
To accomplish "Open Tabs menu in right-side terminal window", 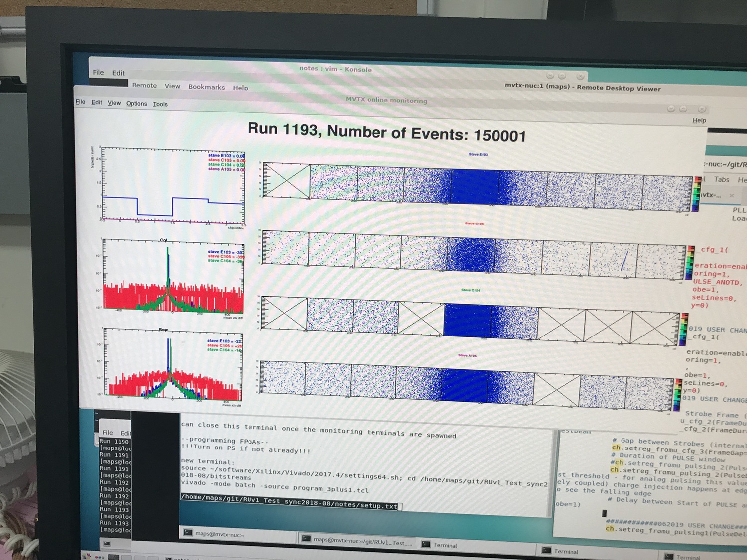I will click(722, 179).
